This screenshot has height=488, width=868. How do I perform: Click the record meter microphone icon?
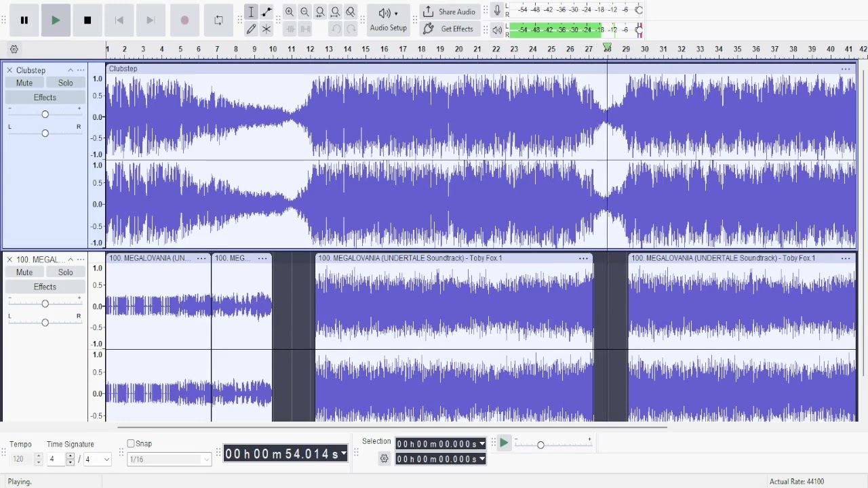point(497,10)
